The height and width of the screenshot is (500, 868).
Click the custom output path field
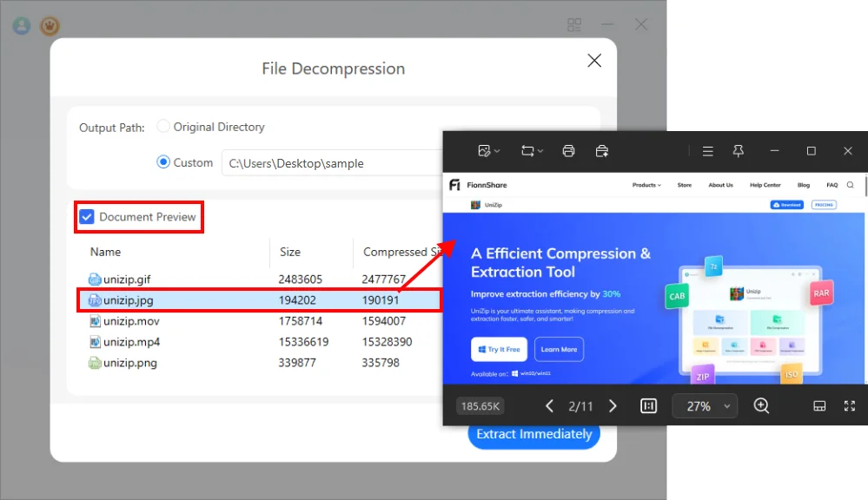pos(330,163)
